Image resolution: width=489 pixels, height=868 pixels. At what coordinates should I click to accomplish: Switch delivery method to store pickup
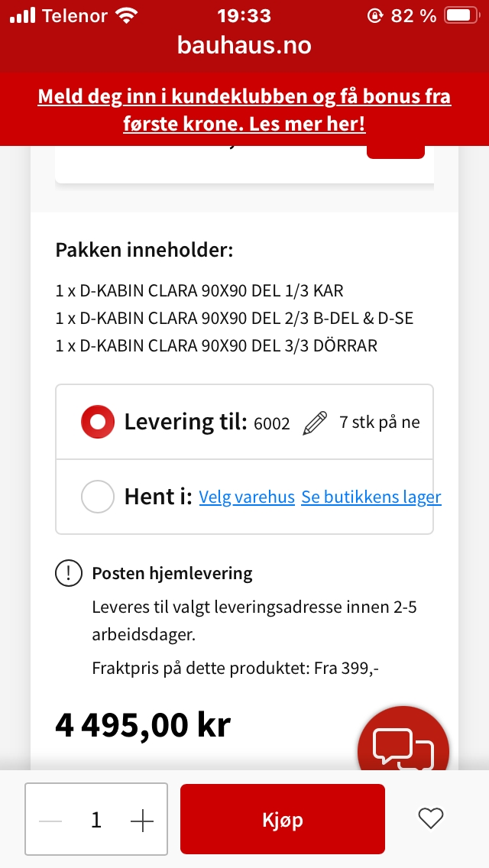pyautogui.click(x=98, y=496)
